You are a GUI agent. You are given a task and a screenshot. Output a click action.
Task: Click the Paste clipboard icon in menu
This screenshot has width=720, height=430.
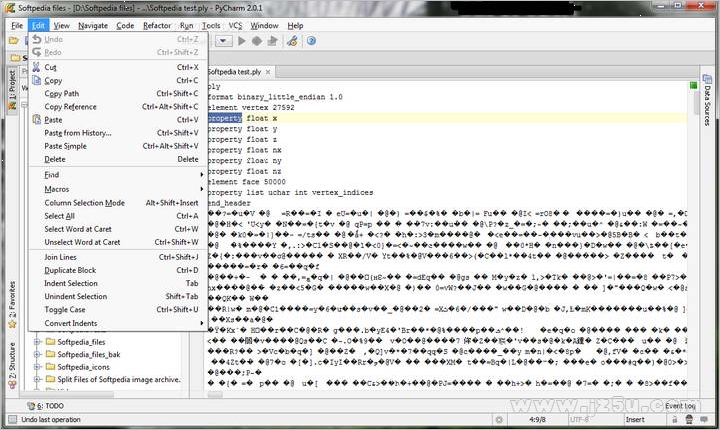[x=36, y=119]
